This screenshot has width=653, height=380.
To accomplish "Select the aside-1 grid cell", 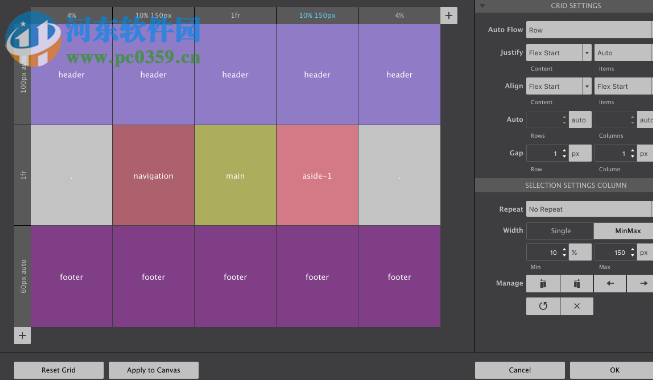I will [x=317, y=175].
